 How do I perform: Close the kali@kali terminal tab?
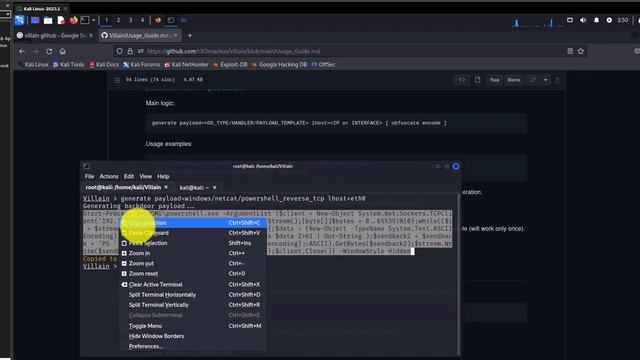214,188
